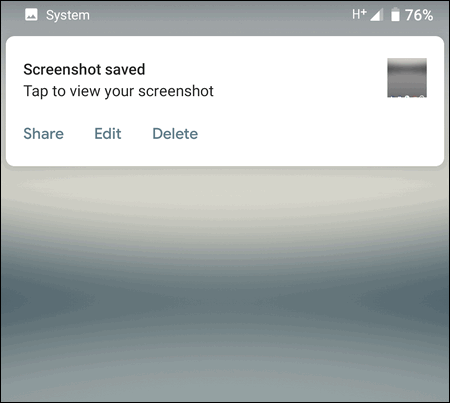Tap empty status bar area beside System

pyautogui.click(x=220, y=15)
